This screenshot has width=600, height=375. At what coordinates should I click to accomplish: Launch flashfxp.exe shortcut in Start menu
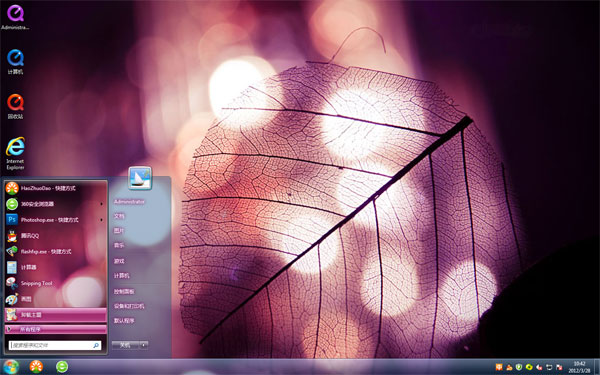tap(55, 251)
